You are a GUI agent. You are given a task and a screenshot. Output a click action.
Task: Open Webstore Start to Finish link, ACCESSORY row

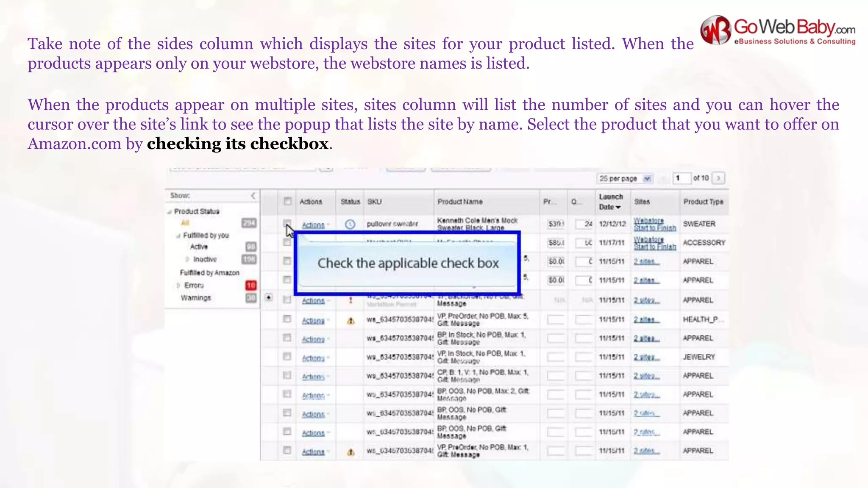coord(655,243)
